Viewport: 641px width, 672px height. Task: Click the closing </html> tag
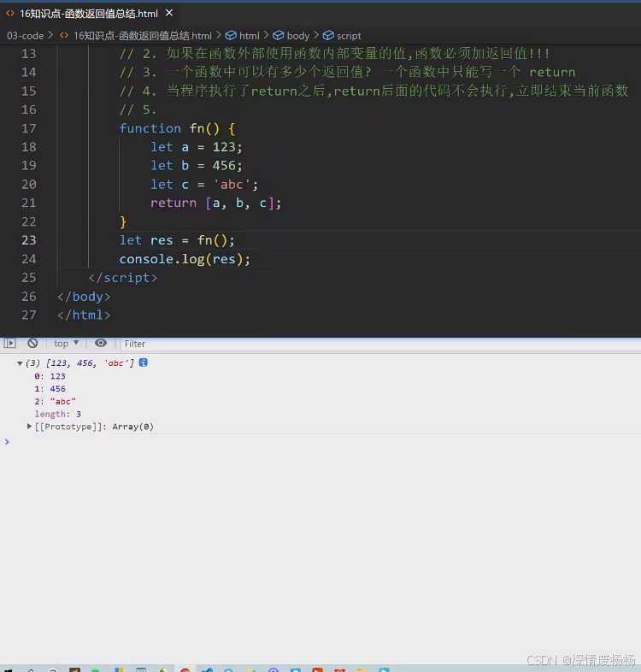(x=84, y=315)
